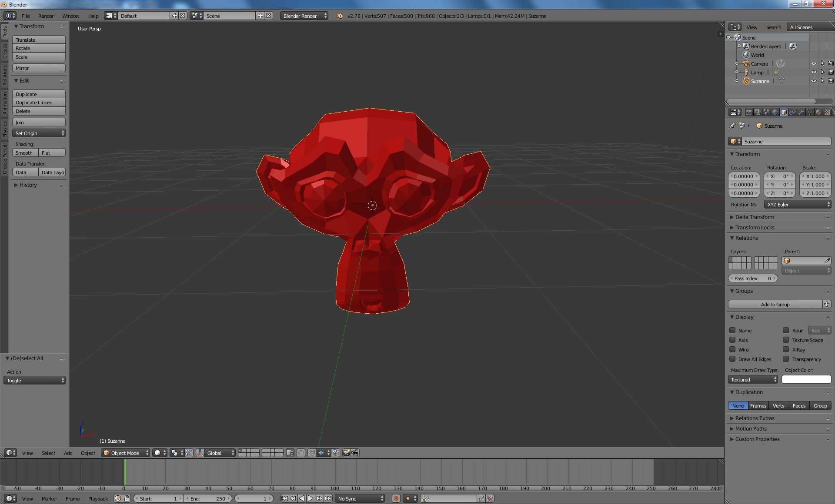Open the Object Mode dropdown
Screen dimensions: 835x504
point(125,453)
